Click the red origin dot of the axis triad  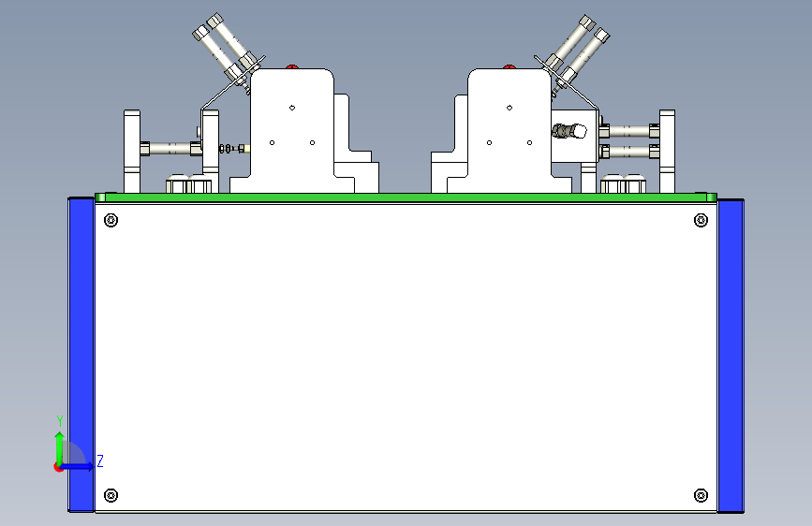[58, 467]
